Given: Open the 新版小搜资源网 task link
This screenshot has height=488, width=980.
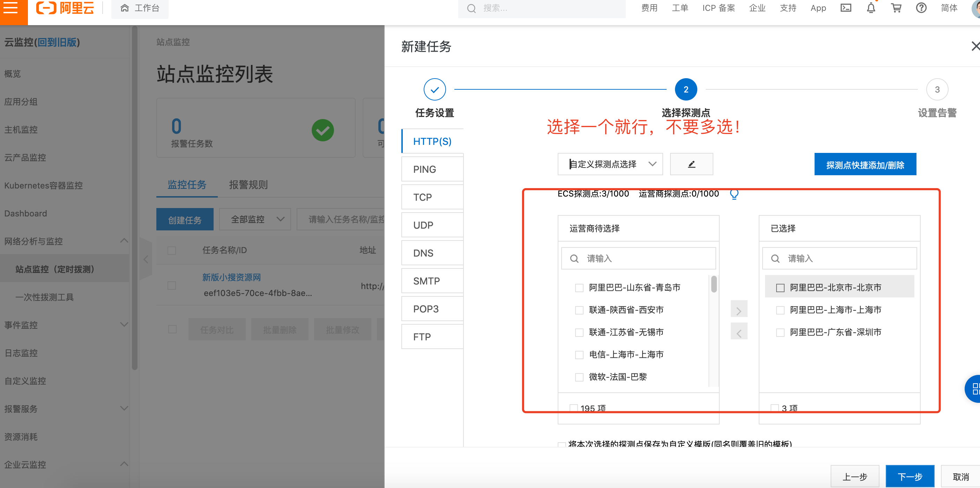Looking at the screenshot, I should tap(231, 278).
